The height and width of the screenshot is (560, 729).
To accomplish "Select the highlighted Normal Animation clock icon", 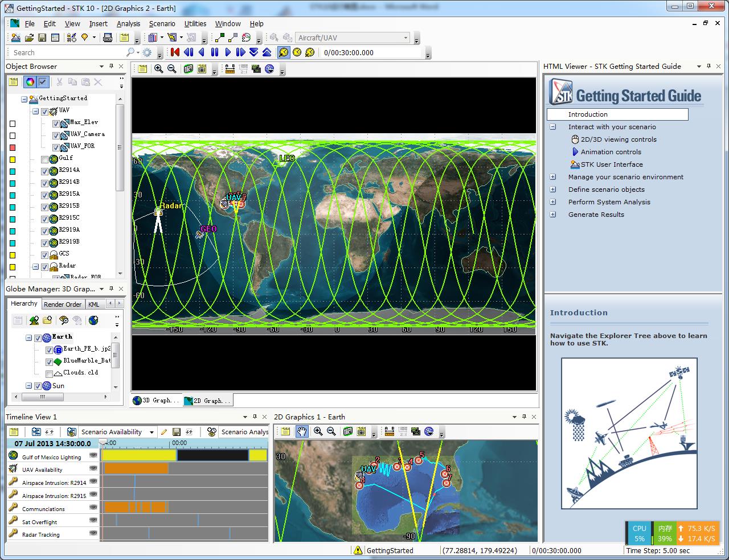I will coord(284,52).
